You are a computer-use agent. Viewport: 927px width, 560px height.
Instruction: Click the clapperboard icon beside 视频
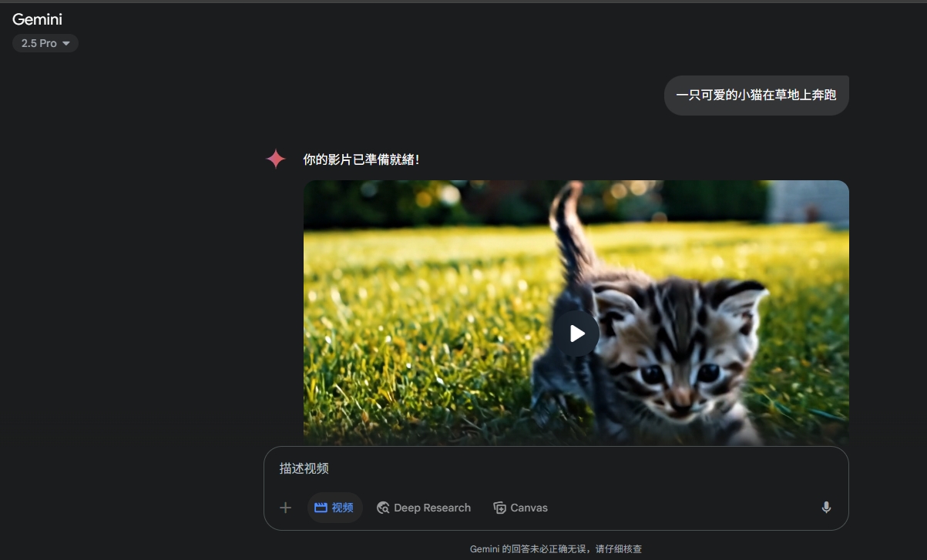click(321, 508)
